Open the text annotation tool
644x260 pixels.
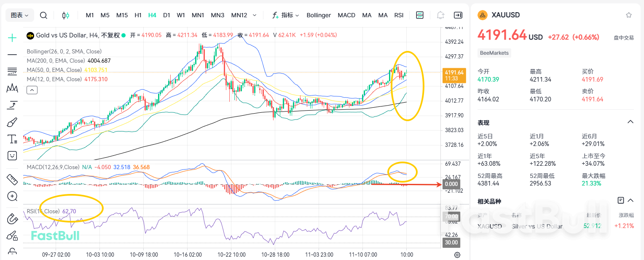point(12,139)
